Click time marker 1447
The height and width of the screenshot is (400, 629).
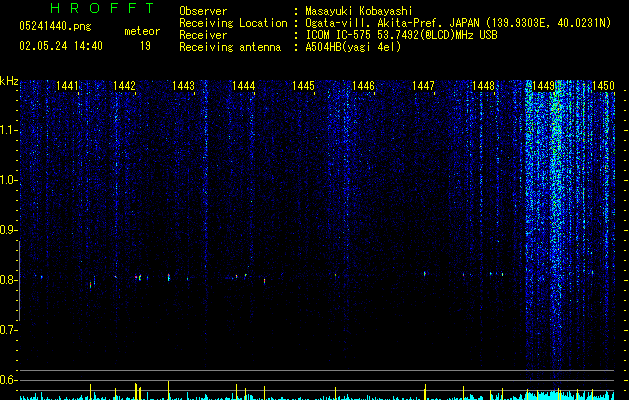click(424, 86)
